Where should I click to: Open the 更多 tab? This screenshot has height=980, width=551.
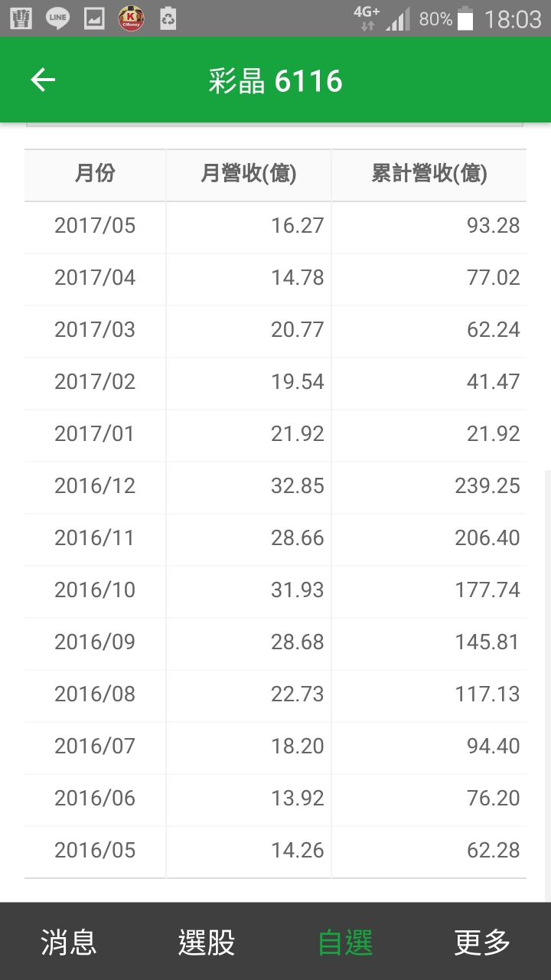coord(482,942)
